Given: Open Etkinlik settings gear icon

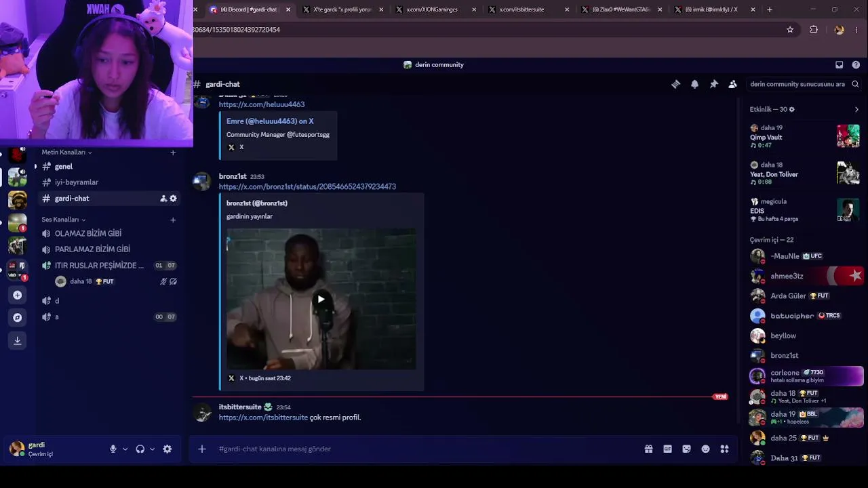Looking at the screenshot, I should pos(791,109).
